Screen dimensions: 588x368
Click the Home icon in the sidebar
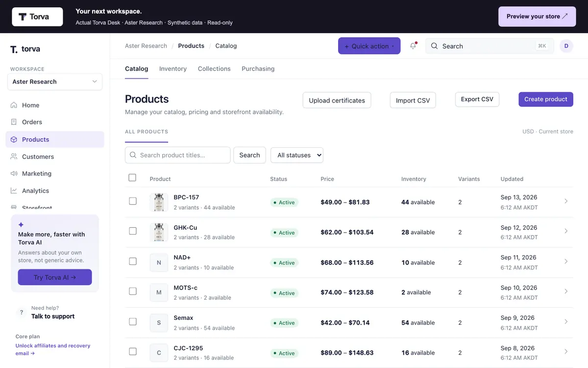tap(14, 105)
